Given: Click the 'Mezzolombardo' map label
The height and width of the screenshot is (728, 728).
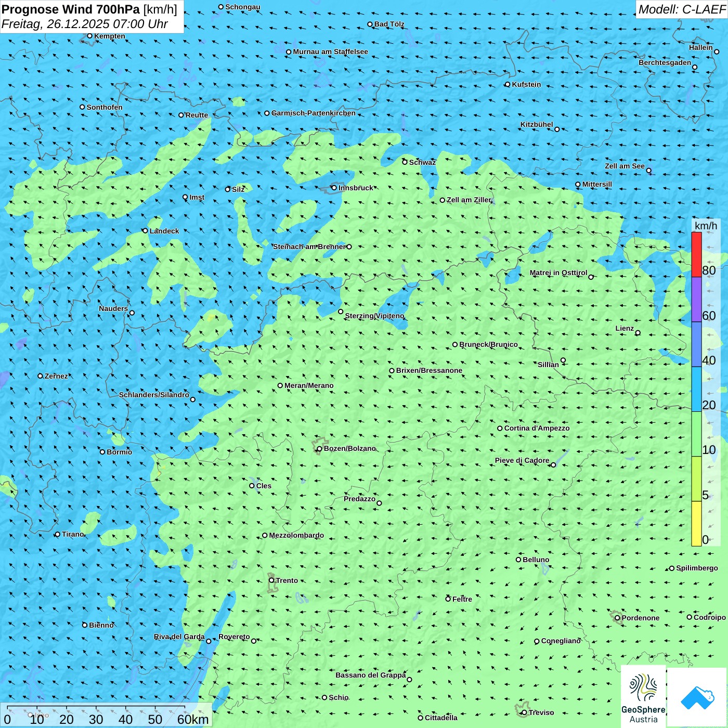Looking at the screenshot, I should point(296,536).
